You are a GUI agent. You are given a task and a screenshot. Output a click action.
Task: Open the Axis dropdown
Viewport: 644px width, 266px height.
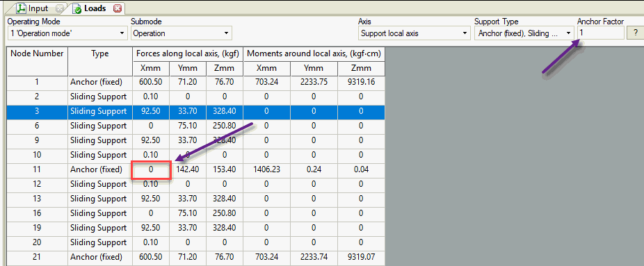[414, 33]
